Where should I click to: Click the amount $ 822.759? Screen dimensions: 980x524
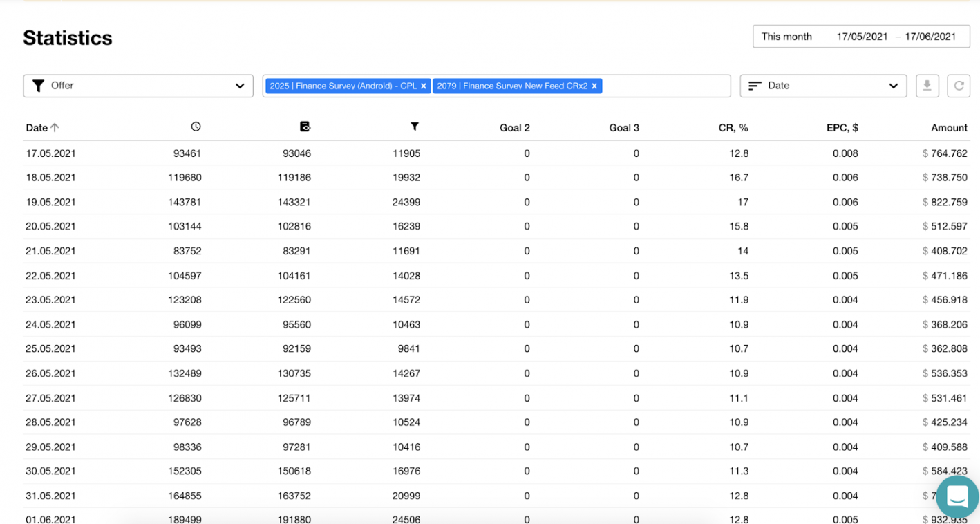(x=945, y=203)
